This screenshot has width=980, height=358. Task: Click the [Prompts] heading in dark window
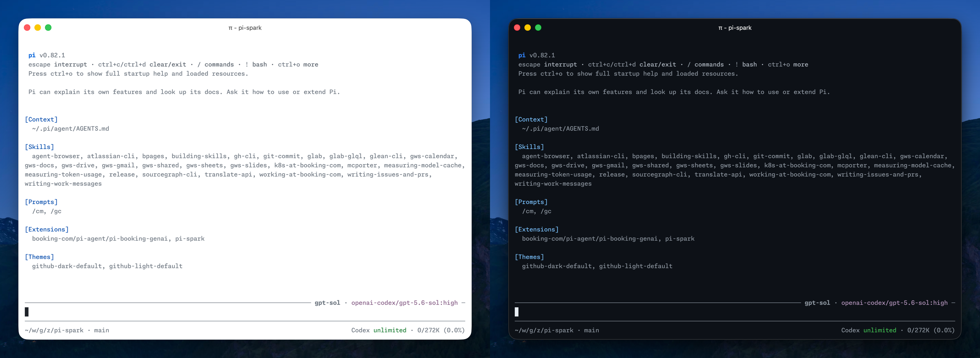531,202
